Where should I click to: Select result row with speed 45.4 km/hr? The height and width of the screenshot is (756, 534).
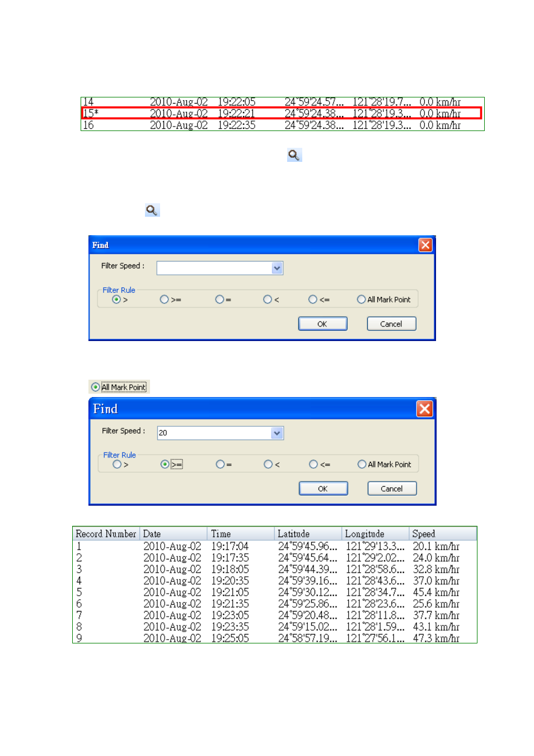pos(274,592)
